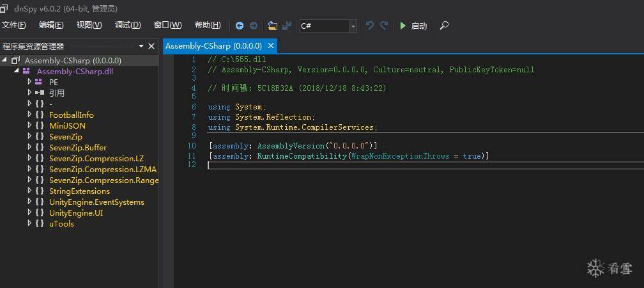This screenshot has width=644, height=288.
Task: Select the SevenZip tree item
Action: point(66,136)
